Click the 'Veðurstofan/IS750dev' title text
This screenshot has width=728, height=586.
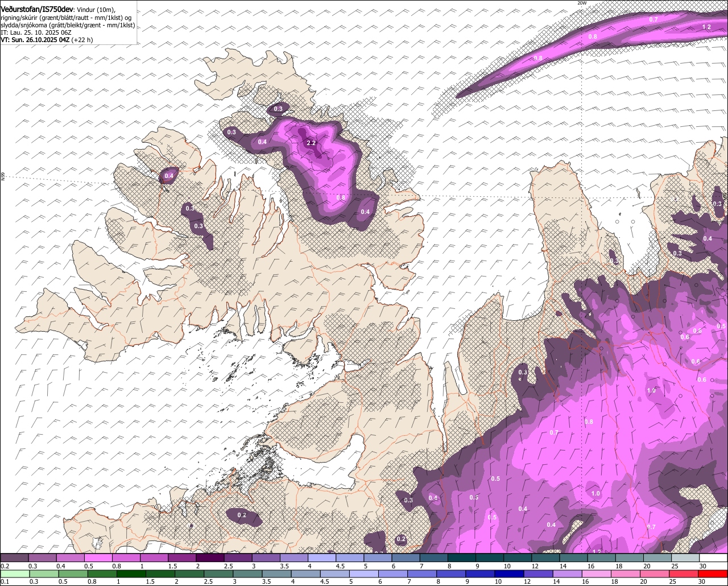point(37,9)
